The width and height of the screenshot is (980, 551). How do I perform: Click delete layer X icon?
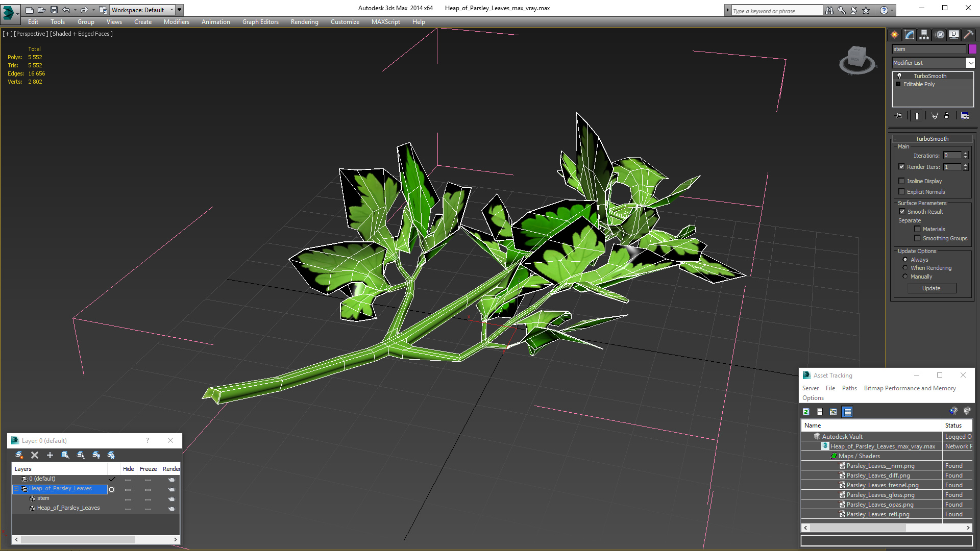click(35, 455)
